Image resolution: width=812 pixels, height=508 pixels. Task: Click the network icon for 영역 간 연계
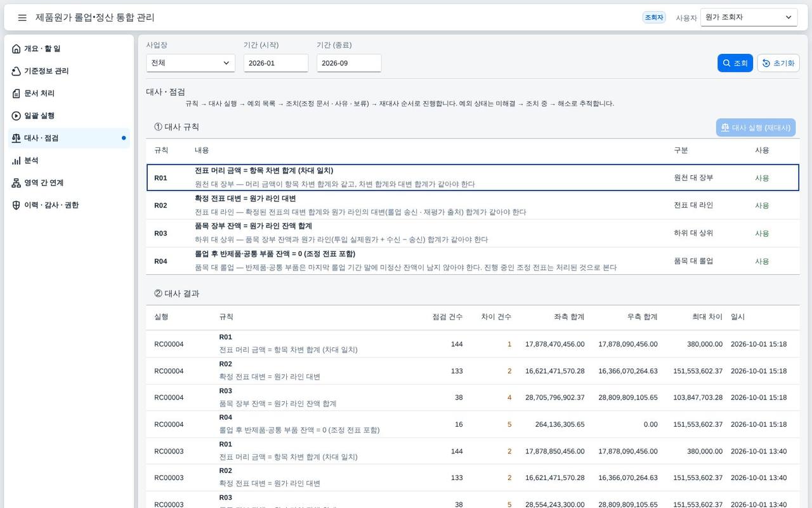(x=16, y=183)
